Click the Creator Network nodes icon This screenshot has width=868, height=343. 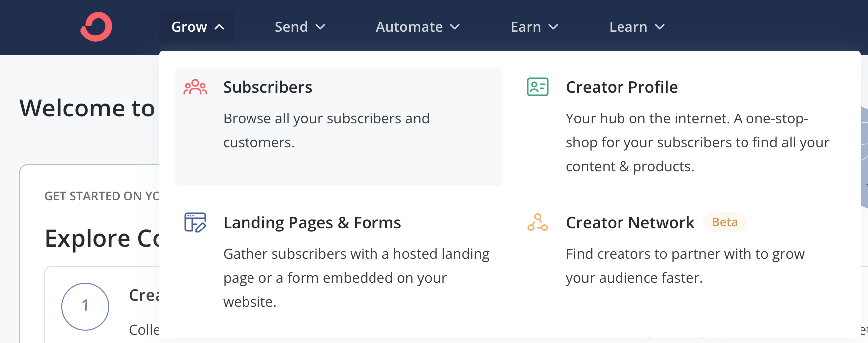coord(538,222)
